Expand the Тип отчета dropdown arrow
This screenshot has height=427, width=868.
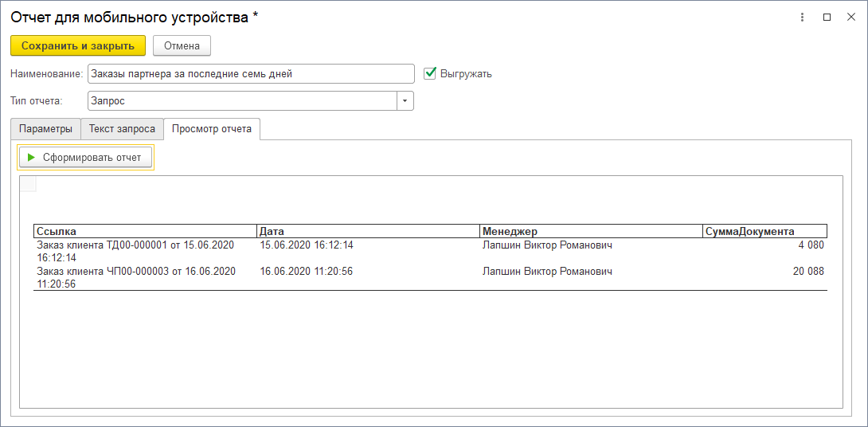pos(405,101)
